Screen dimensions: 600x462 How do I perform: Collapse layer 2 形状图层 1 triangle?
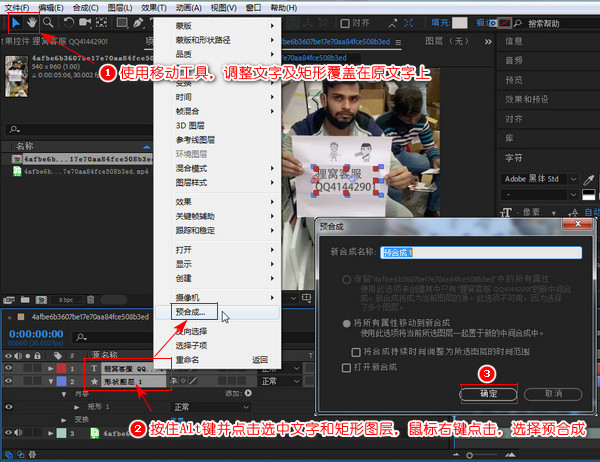click(51, 382)
